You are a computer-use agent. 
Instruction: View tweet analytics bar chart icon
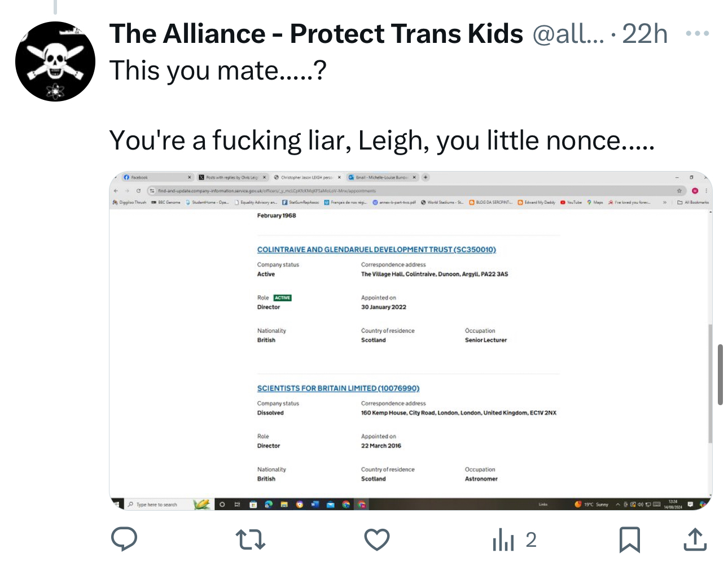(x=503, y=540)
